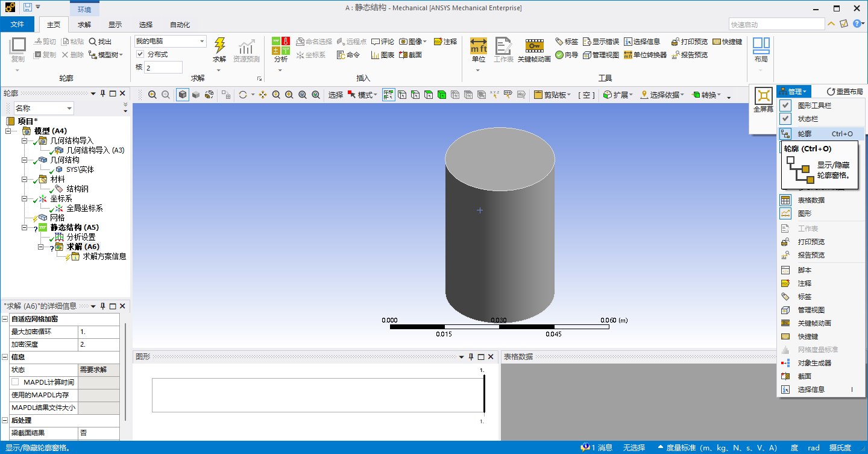Viewport: 868px width, 454px height.
Task: Open the Extend dropdown
Action: [x=619, y=95]
